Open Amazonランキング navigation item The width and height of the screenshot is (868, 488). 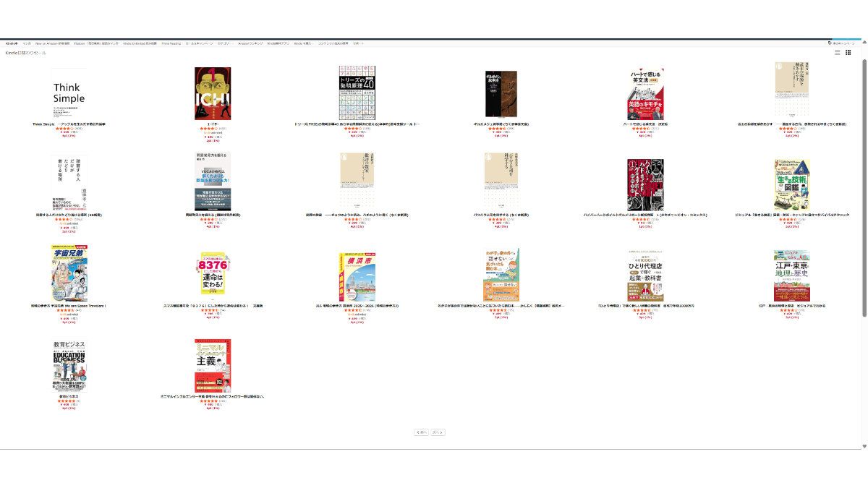coord(250,43)
